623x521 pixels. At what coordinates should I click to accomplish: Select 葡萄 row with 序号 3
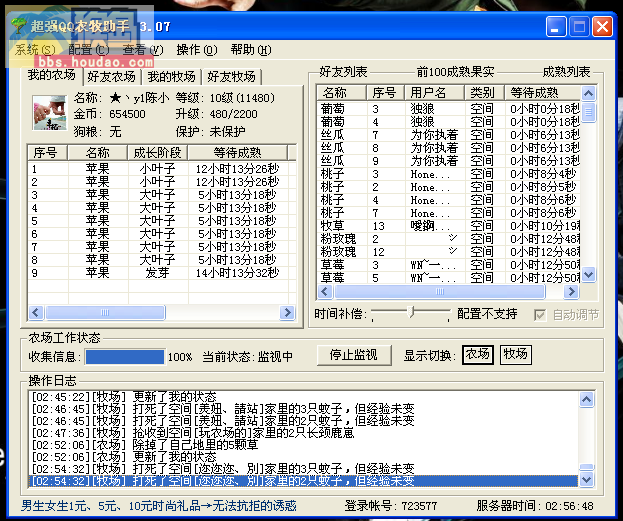(x=449, y=108)
